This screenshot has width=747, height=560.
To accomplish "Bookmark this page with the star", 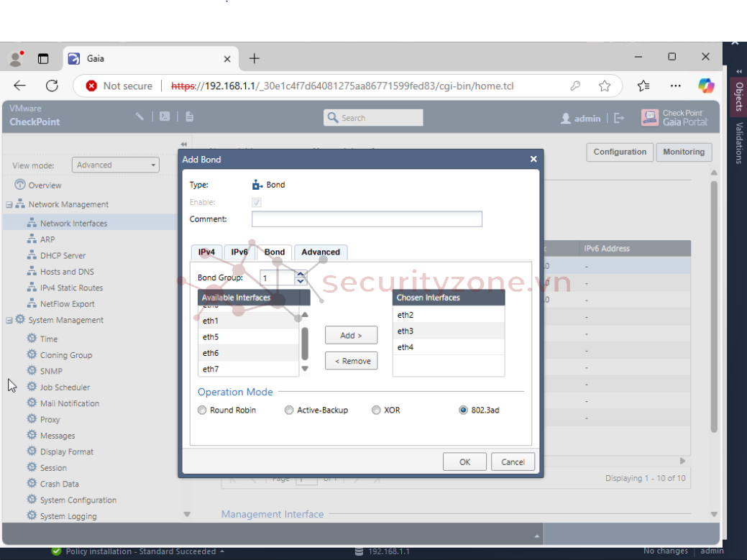I will 605,86.
